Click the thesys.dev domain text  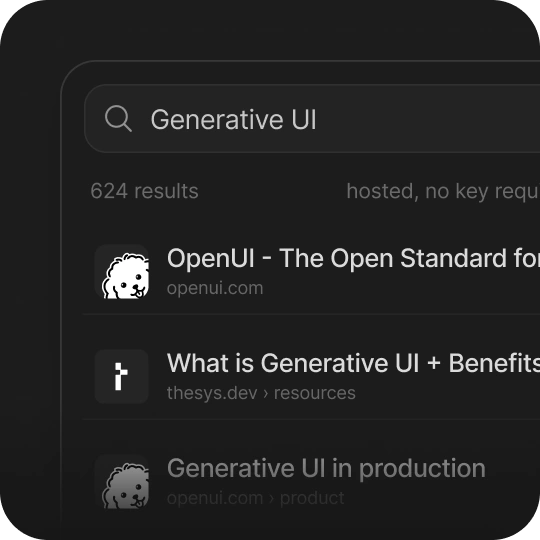tap(212, 393)
